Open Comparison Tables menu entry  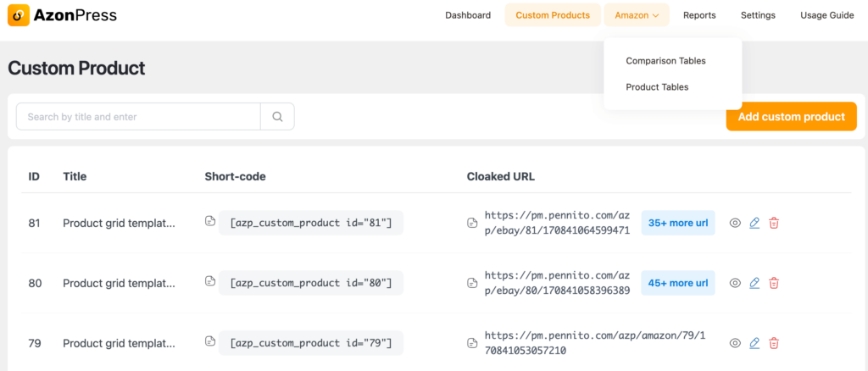coord(665,61)
